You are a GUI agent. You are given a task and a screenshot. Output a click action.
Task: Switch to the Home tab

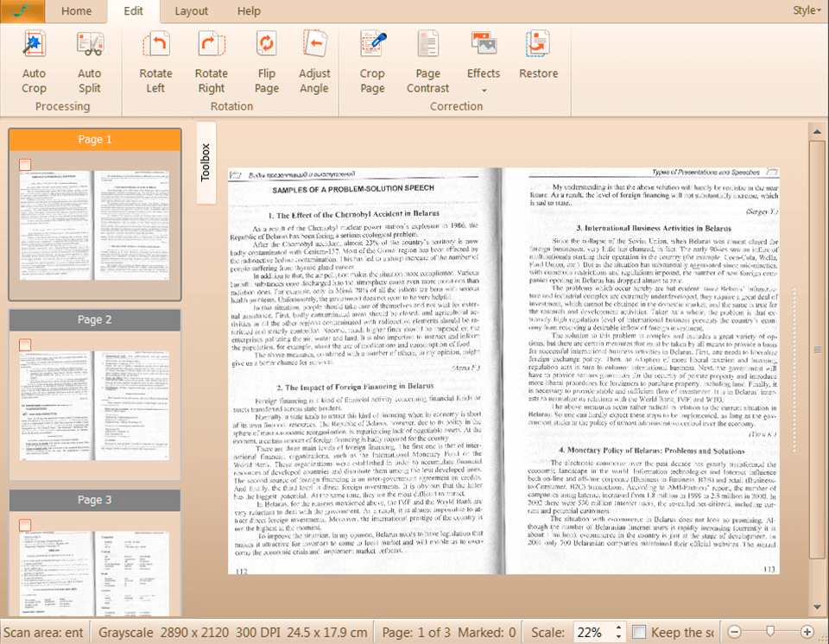pyautogui.click(x=76, y=11)
